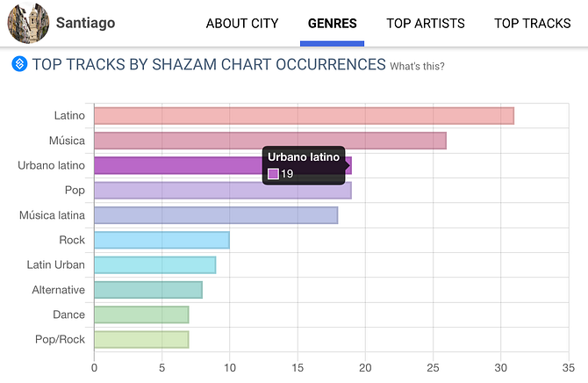Click the Dance genre bar
The width and height of the screenshot is (588, 383).
click(141, 314)
